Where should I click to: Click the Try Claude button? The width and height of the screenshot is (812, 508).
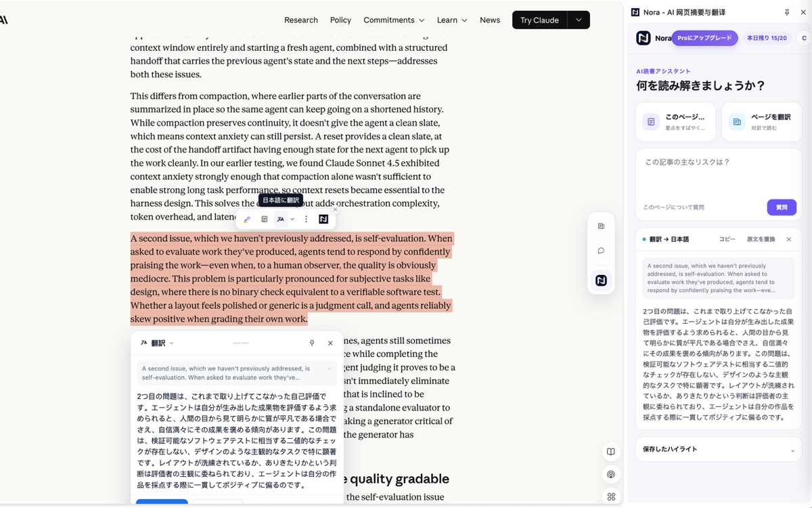(x=539, y=20)
